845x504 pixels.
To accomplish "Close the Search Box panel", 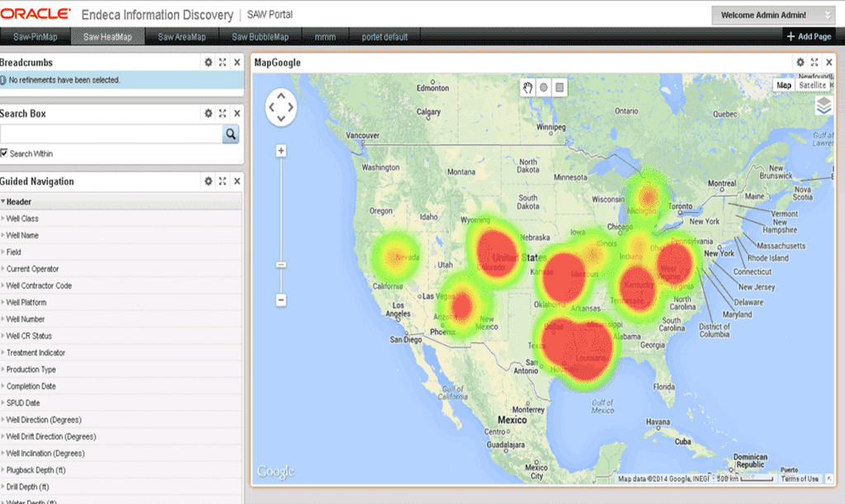I will (x=237, y=113).
